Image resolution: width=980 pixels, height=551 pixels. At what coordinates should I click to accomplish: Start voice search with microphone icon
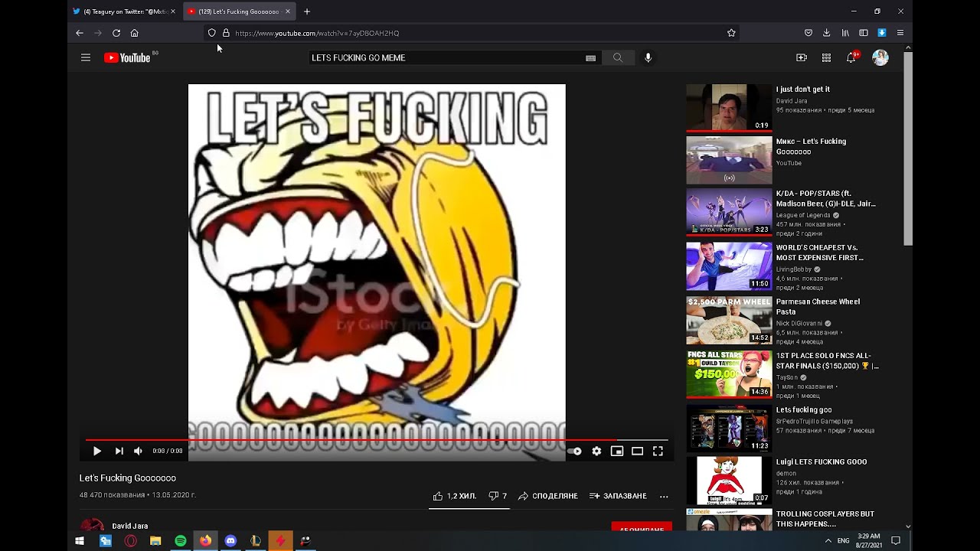point(648,57)
